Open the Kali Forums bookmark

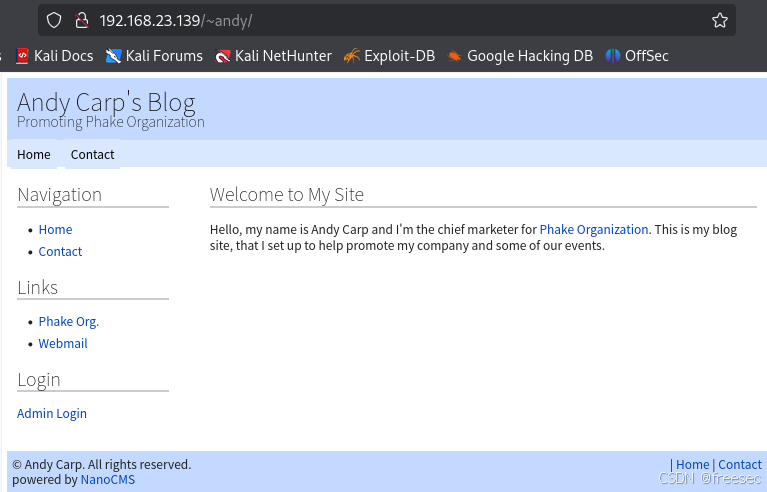coord(154,56)
